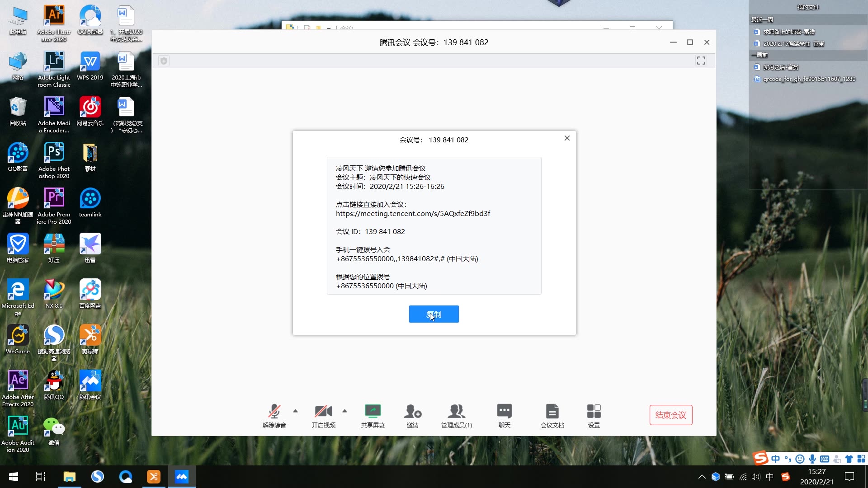This screenshot has width=868, height=488.
Task: Open Adobe Media Encoder desktop icon
Action: 54,115
